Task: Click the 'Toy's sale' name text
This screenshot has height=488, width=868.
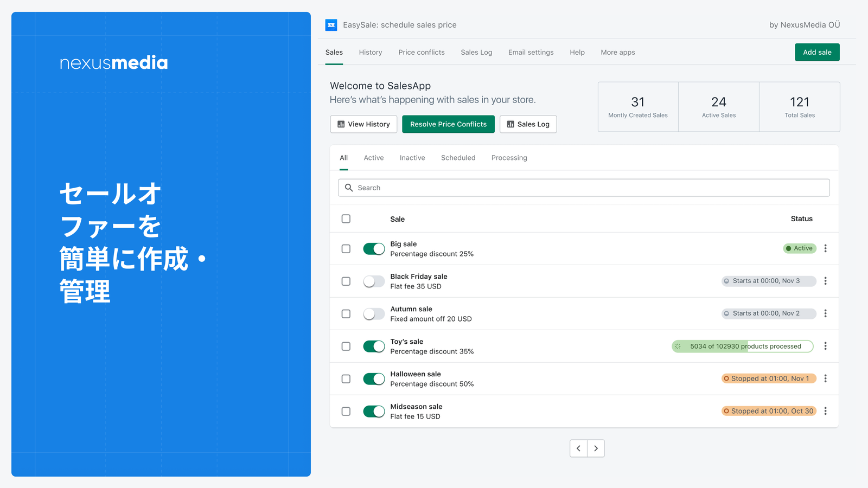Action: point(407,342)
